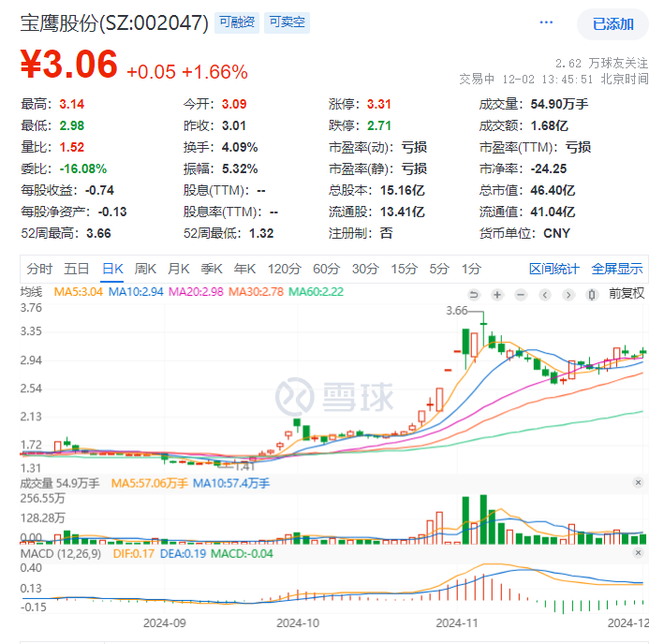The height and width of the screenshot is (644, 664).
Task: Click the MA30:2.78 moving average label
Action: (256, 292)
